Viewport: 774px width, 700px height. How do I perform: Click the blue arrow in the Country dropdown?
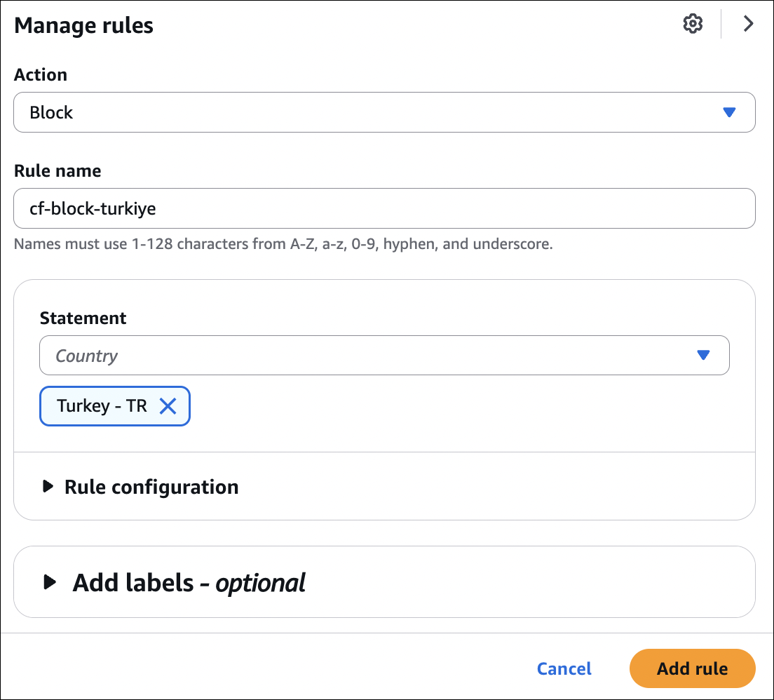point(703,356)
